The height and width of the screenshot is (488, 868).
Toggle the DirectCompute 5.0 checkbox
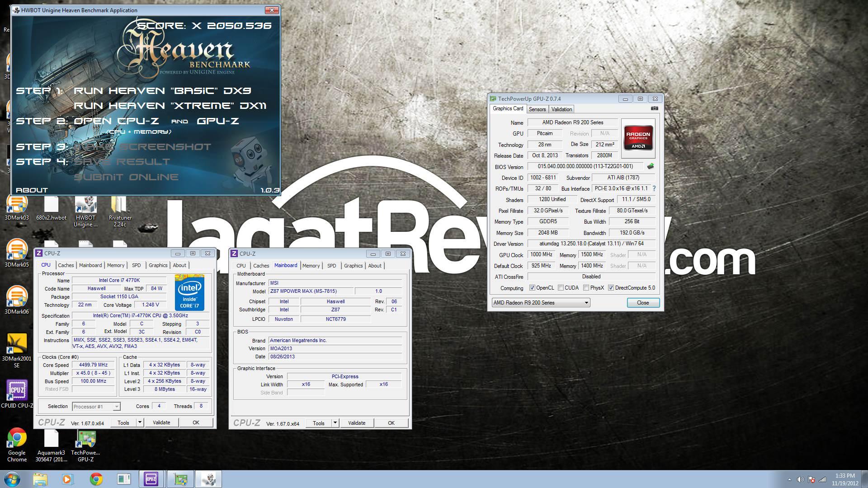point(611,288)
